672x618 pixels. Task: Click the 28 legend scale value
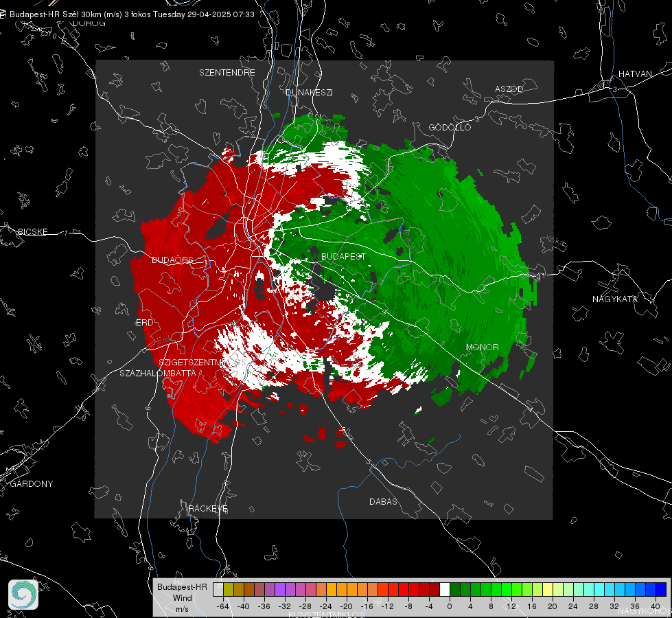pyautogui.click(x=594, y=606)
